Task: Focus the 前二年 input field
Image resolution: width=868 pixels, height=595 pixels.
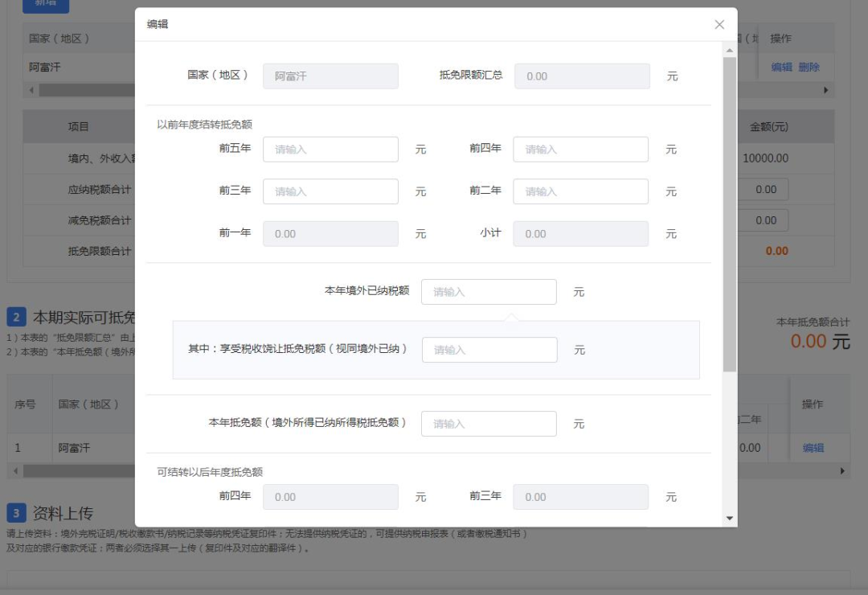Action: (x=580, y=191)
